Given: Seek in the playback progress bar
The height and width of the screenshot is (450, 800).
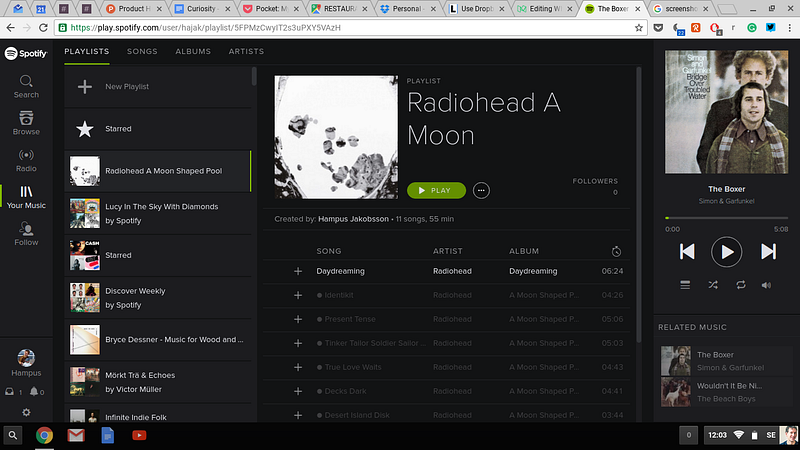Looking at the screenshot, I should [727, 218].
